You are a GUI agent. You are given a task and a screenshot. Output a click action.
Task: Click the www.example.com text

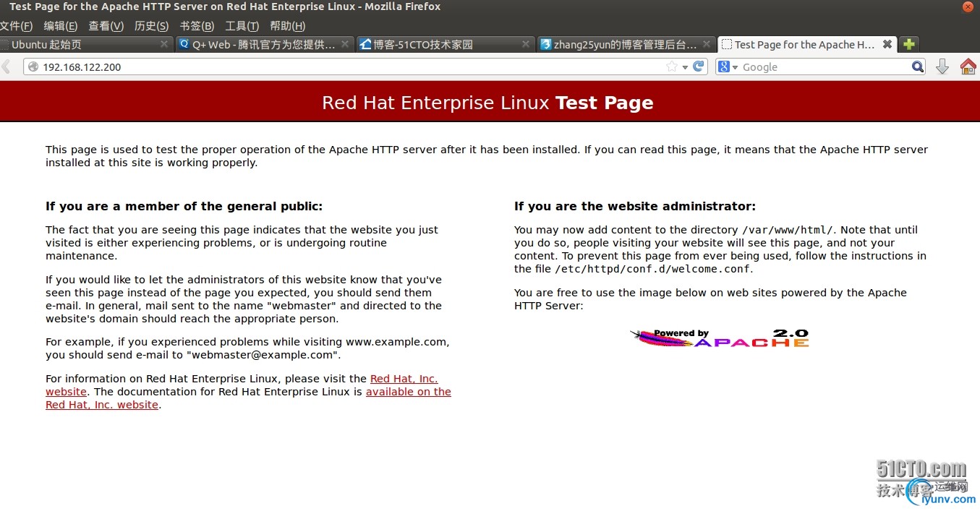(396, 342)
